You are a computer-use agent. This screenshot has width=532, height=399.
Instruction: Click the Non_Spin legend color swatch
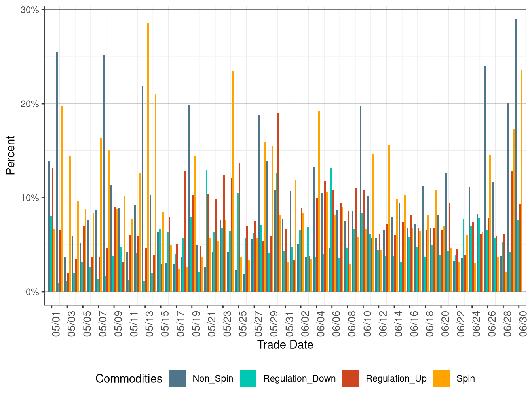tap(178, 378)
